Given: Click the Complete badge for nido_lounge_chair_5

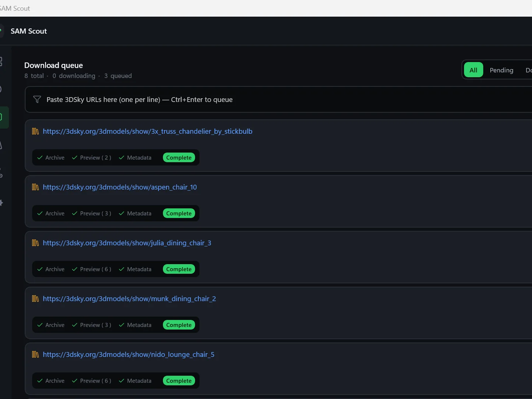Looking at the screenshot, I should (x=179, y=381).
